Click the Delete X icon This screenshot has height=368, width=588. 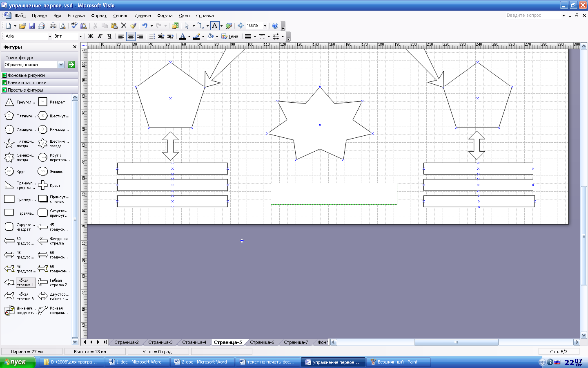coord(124,26)
